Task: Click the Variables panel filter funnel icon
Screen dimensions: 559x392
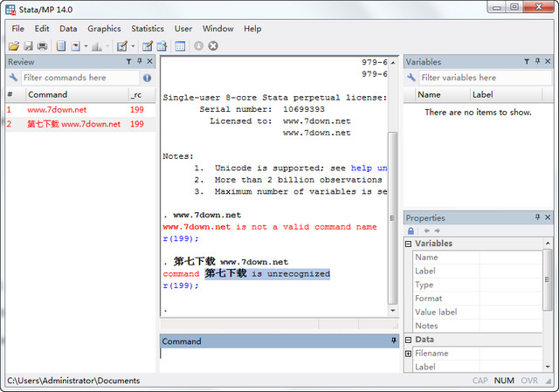Action: coord(527,62)
